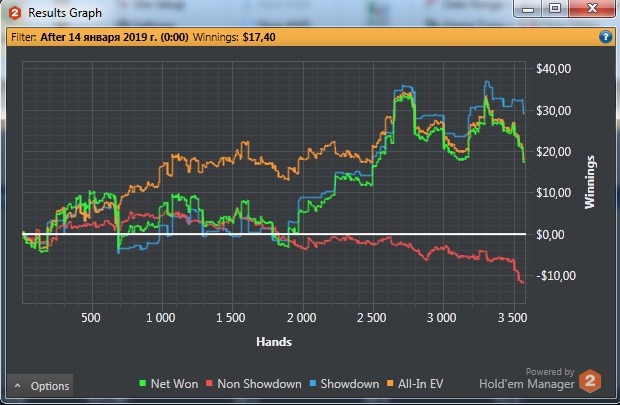620x405 pixels.
Task: Click the Hands axis title
Action: pyautogui.click(x=274, y=342)
